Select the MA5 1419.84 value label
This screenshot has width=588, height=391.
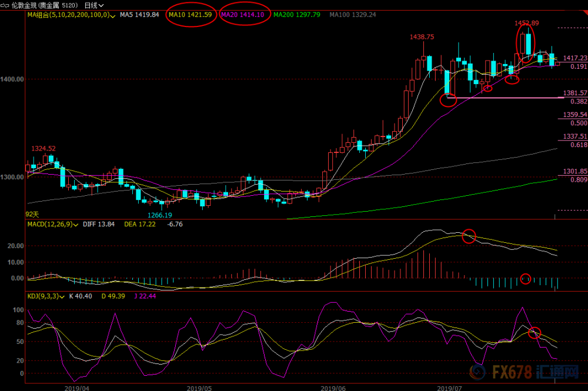point(139,15)
